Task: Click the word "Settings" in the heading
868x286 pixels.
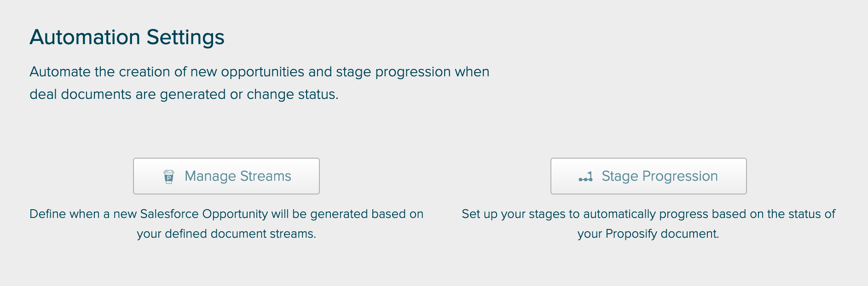Action: click(185, 37)
